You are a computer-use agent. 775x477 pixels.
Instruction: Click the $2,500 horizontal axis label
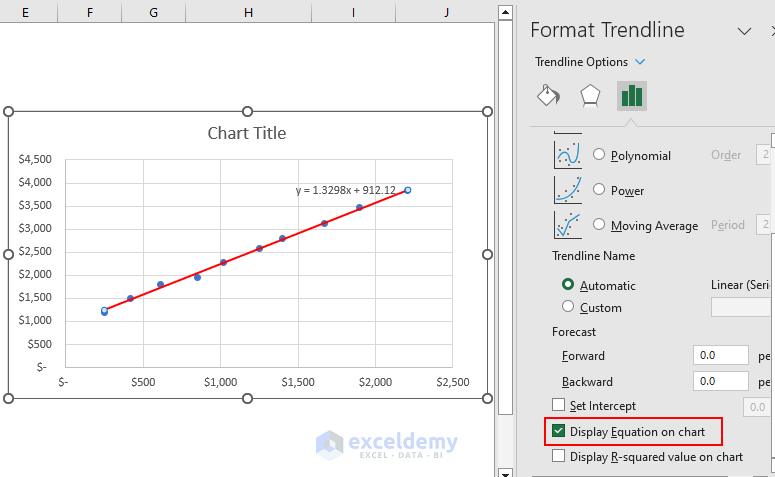pyautogui.click(x=453, y=382)
